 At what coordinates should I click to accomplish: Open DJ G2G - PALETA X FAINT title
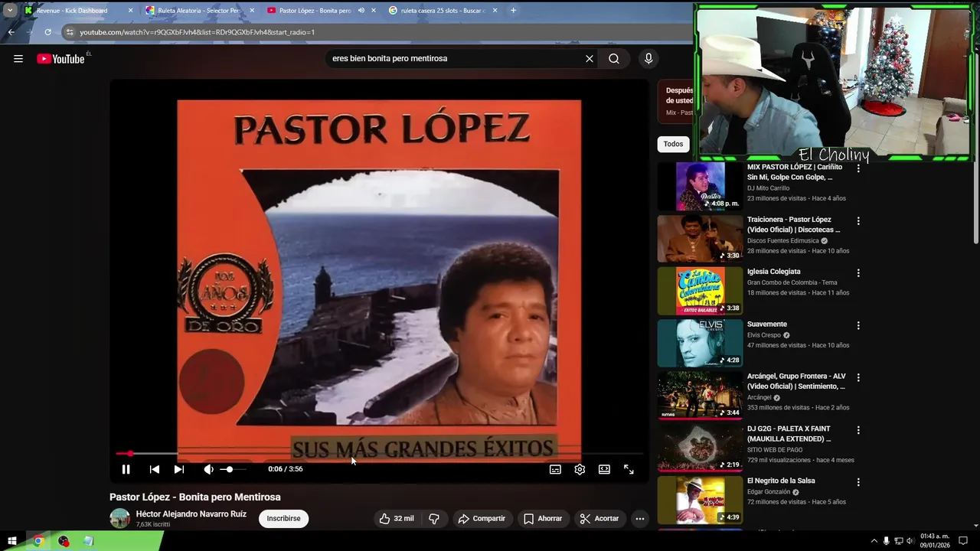point(789,434)
